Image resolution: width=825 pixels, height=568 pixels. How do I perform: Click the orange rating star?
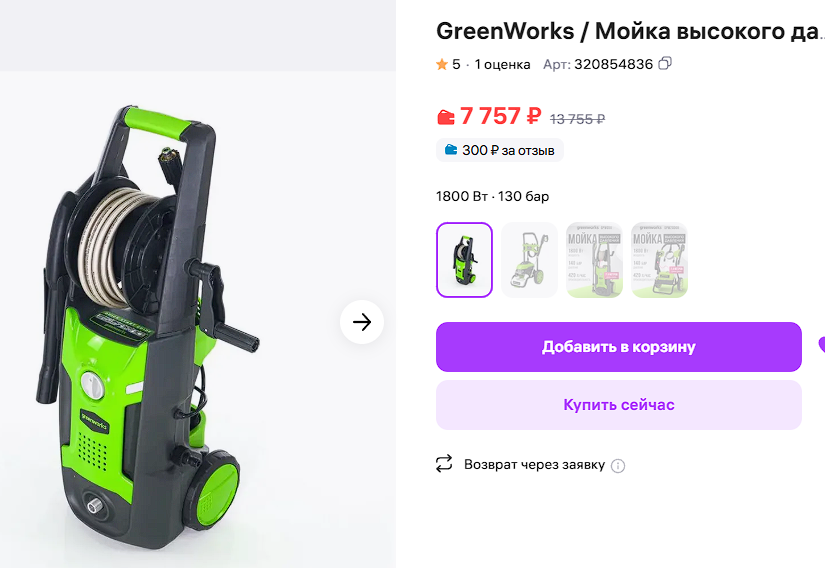pos(442,65)
